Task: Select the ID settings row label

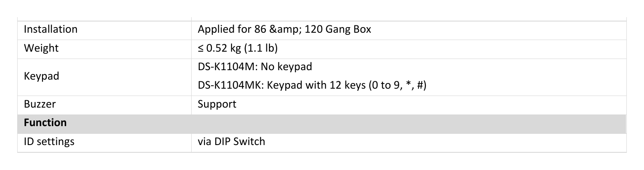Action: [x=49, y=142]
